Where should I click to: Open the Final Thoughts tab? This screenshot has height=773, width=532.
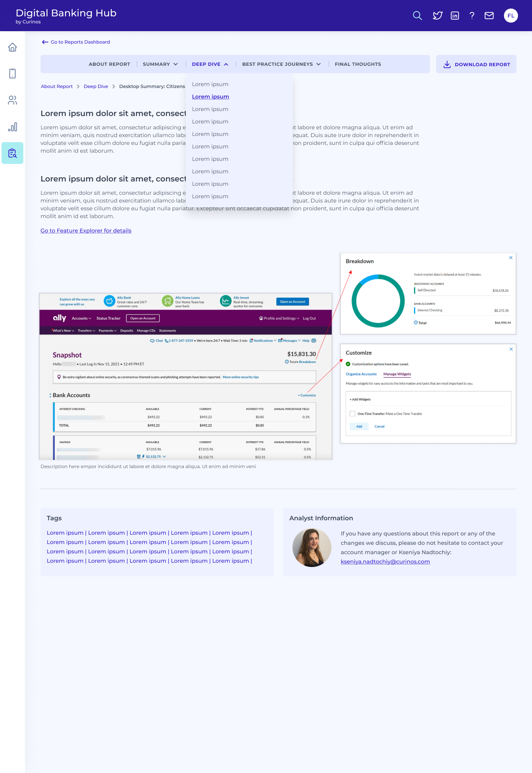click(x=358, y=64)
